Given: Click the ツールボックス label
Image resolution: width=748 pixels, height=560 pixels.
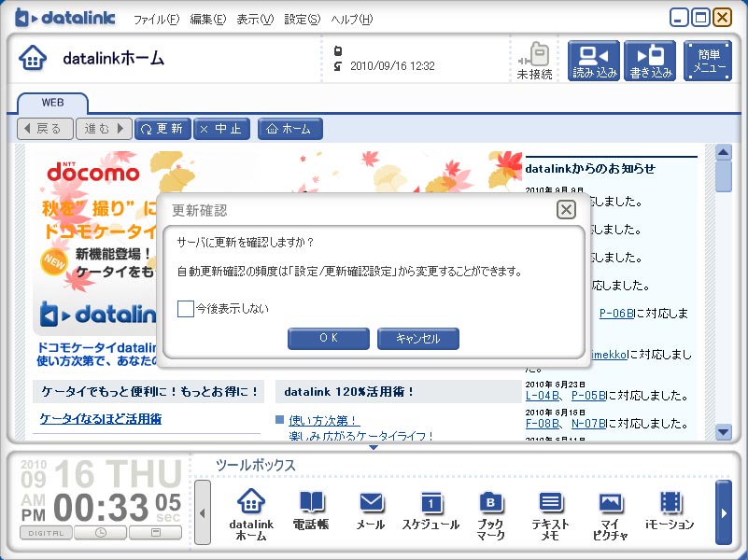Looking at the screenshot, I should (255, 465).
